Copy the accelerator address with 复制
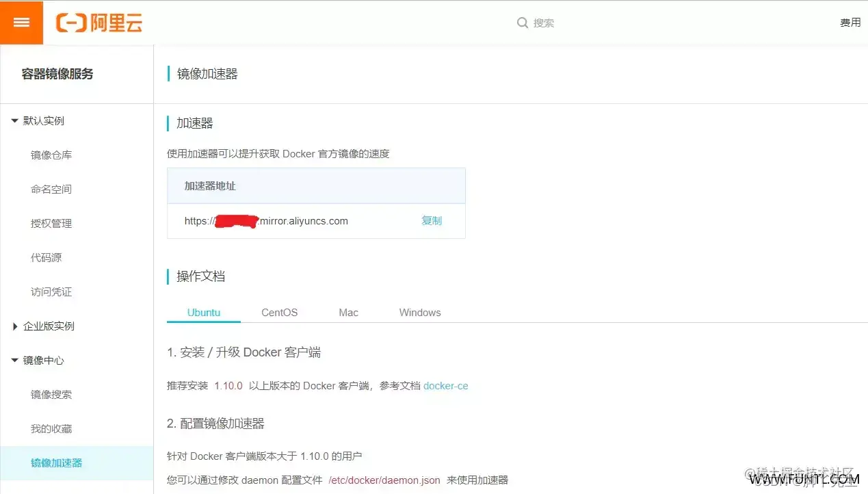The image size is (868, 494). tap(431, 220)
